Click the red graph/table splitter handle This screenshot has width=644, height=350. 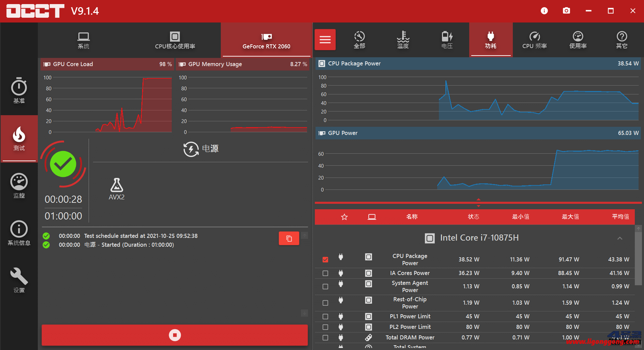click(478, 202)
